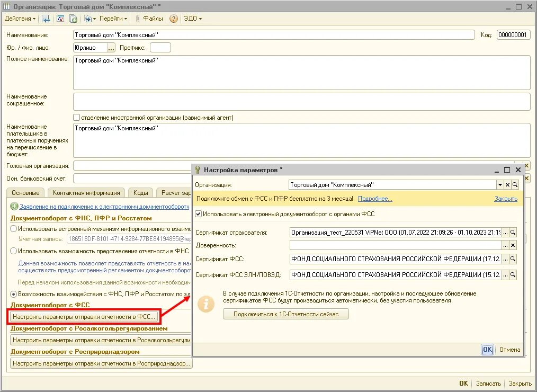The width and height of the screenshot is (537, 392).
Task: Uncheck Использовать электронный документооборот с органами ФСС
Action: [198, 214]
